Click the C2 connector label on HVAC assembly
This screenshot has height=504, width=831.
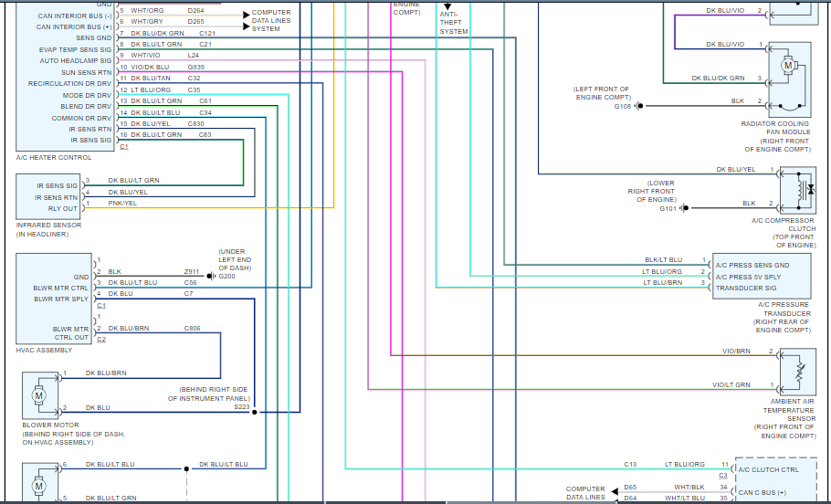click(x=101, y=339)
